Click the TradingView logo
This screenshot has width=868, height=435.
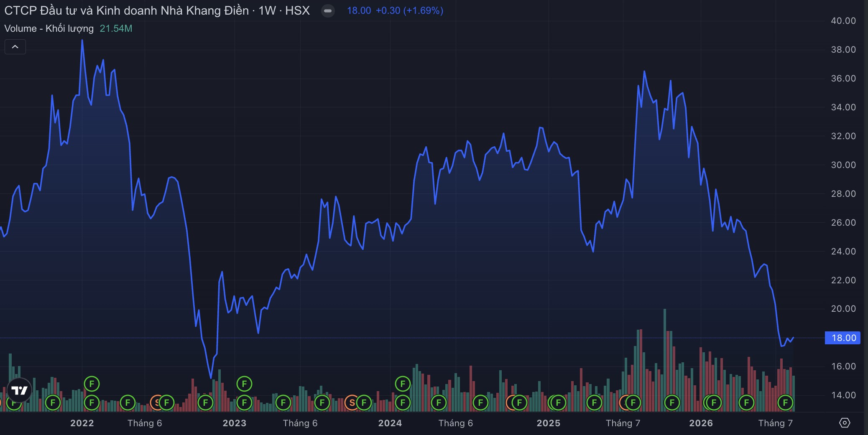point(19,390)
